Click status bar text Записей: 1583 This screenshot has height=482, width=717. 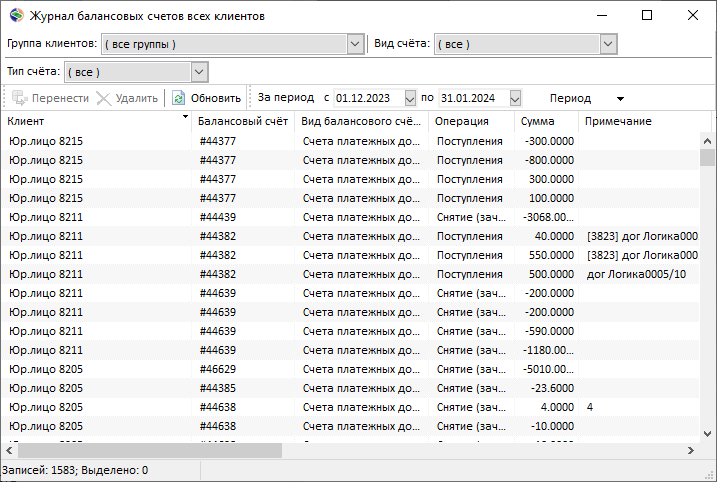pos(38,470)
